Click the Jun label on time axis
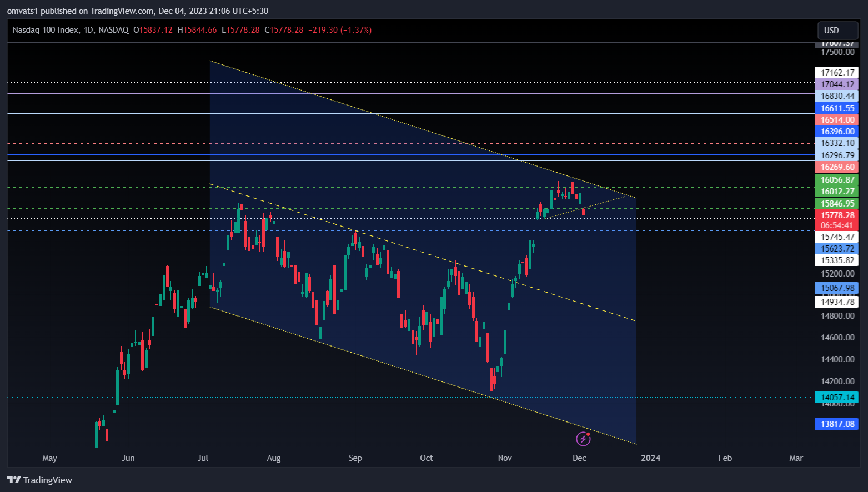The image size is (868, 492). 128,458
